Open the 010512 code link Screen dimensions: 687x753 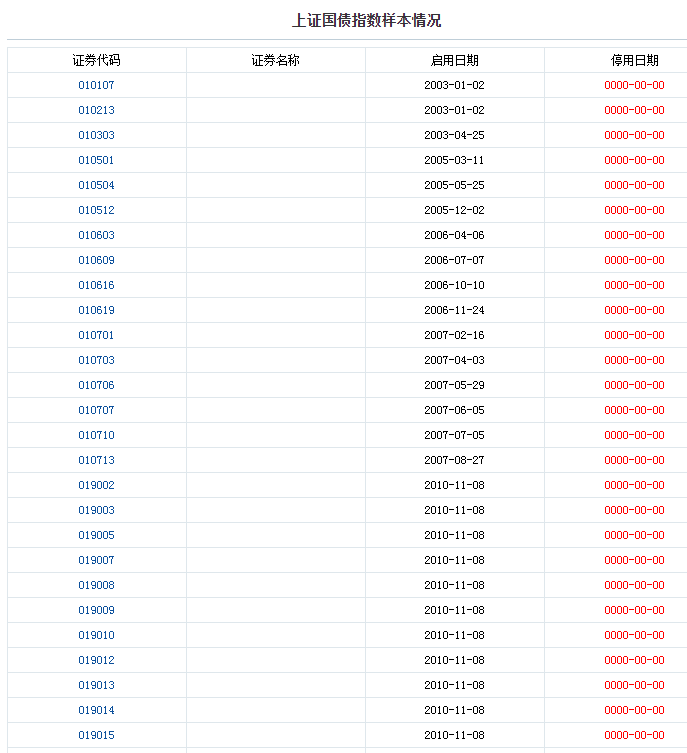(x=96, y=210)
